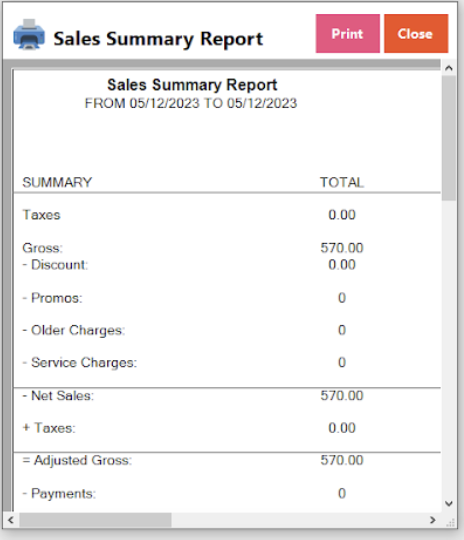The width and height of the screenshot is (464, 540).
Task: Click the orange Close button
Action: click(x=416, y=34)
